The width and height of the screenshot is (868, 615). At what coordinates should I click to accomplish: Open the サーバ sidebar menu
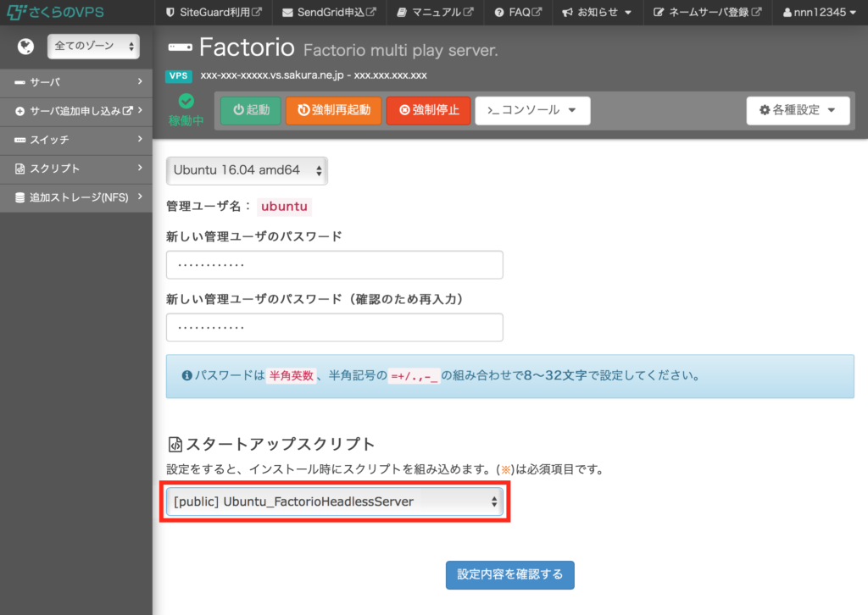tap(76, 82)
